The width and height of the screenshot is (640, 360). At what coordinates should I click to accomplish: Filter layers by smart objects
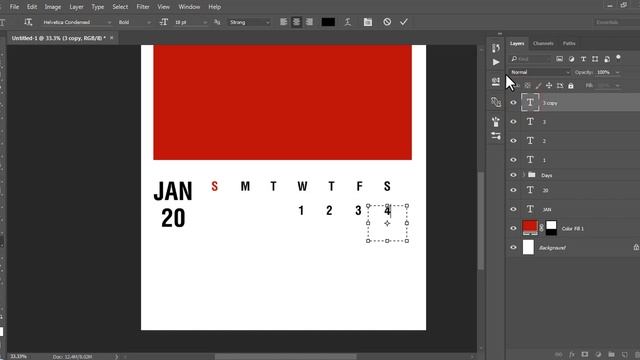click(607, 59)
